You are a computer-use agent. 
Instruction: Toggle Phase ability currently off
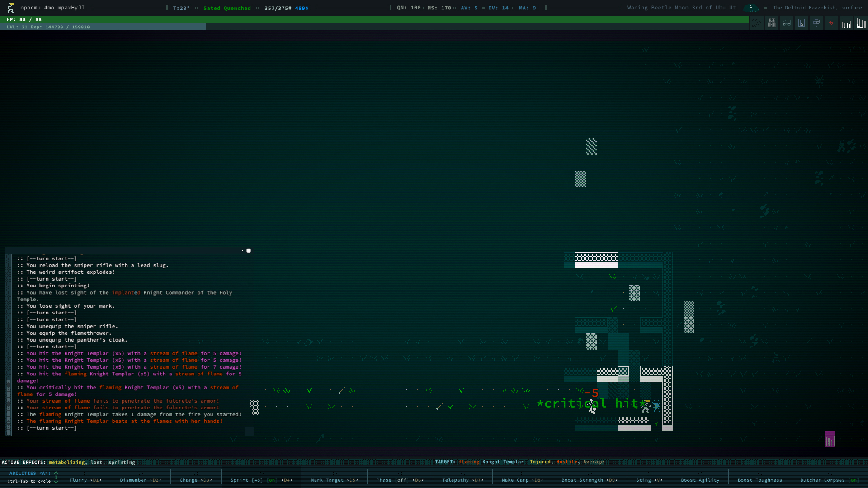tap(400, 480)
